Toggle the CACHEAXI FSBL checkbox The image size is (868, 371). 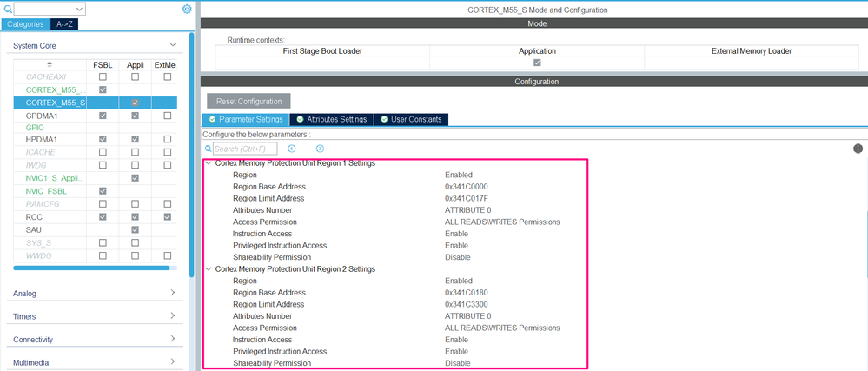point(103,76)
